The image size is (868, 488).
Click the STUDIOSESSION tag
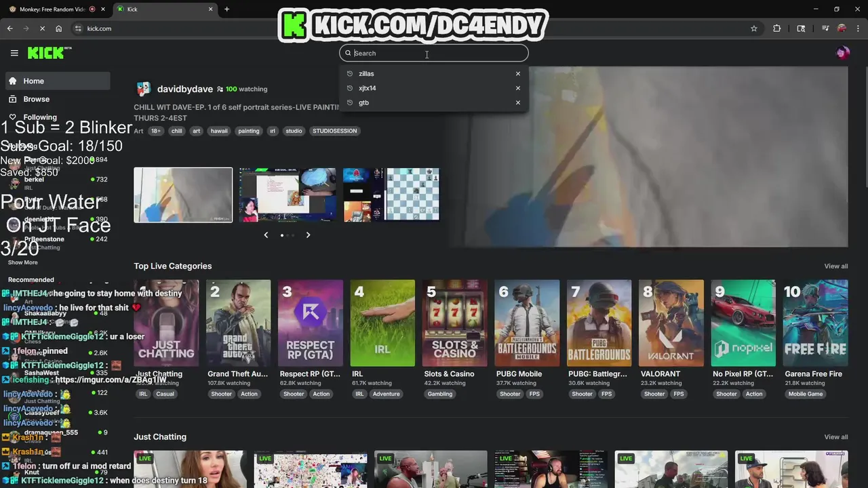point(335,131)
